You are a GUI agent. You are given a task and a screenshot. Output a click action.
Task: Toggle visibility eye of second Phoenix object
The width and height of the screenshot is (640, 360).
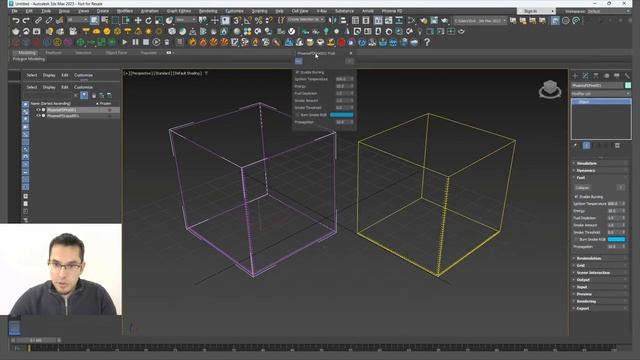tap(38, 116)
